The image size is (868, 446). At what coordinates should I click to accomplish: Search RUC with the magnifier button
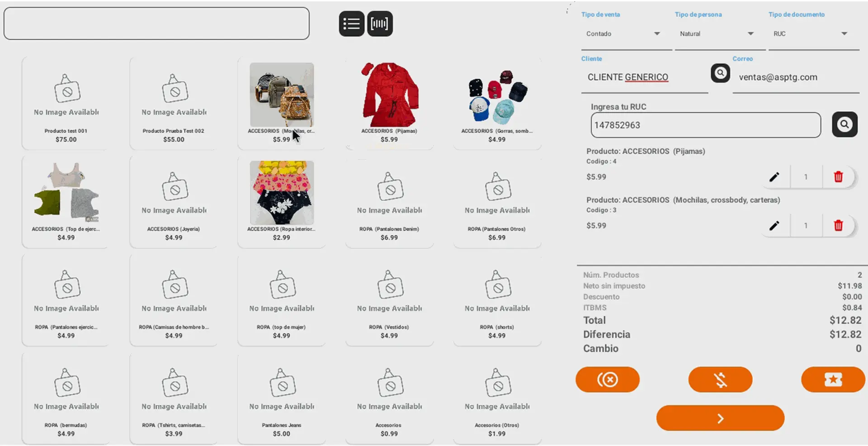click(844, 124)
